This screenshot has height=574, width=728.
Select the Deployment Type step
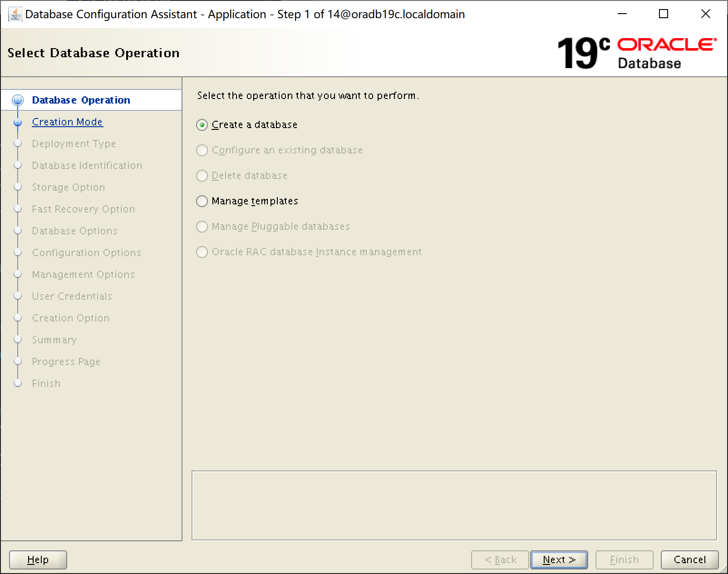[74, 143]
